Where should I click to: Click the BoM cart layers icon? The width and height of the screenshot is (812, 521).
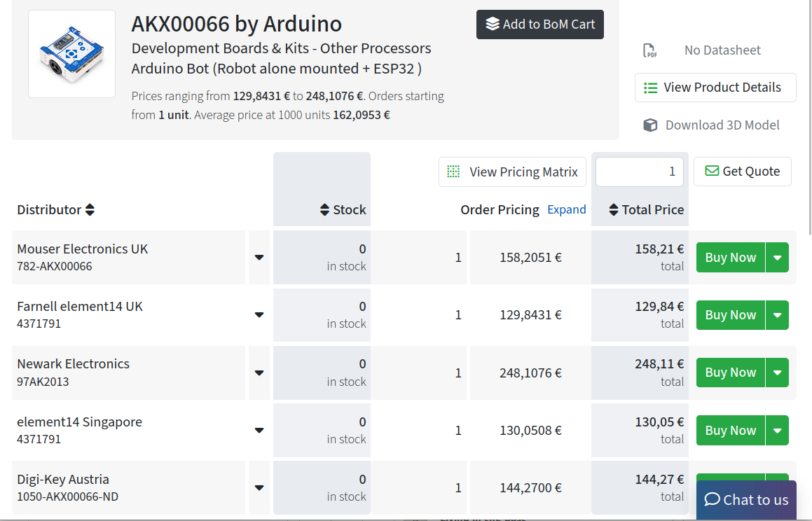[x=493, y=24]
